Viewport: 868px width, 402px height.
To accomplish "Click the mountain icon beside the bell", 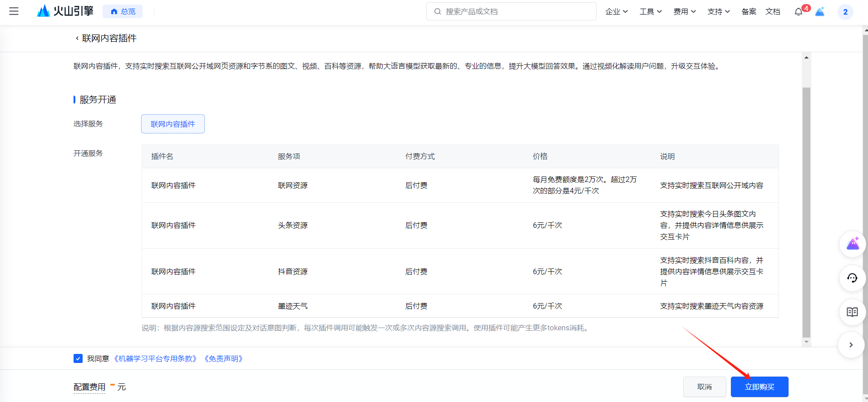I will coord(820,12).
